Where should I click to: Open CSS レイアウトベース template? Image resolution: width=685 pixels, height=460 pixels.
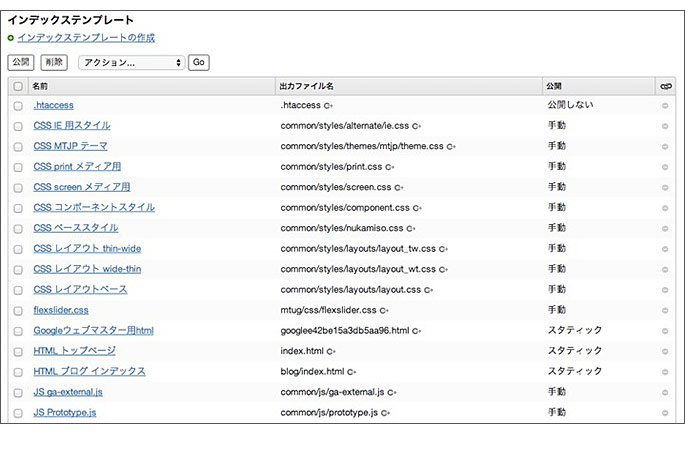click(80, 290)
